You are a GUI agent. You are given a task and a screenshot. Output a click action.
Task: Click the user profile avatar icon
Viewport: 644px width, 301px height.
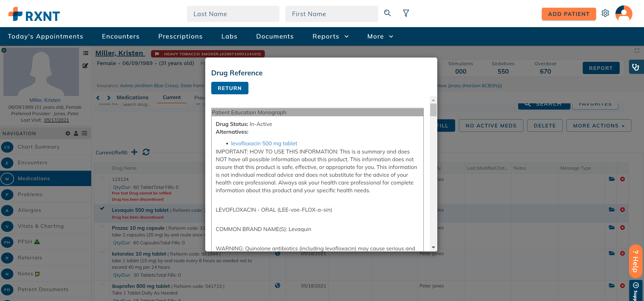(x=624, y=14)
